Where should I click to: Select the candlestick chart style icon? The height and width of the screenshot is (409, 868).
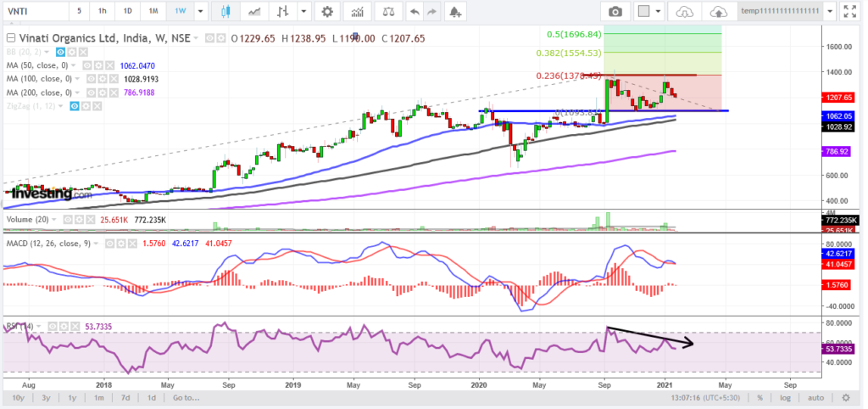225,11
